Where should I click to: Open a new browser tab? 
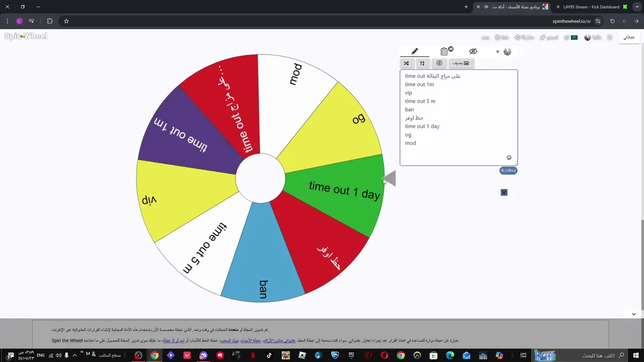pos(466,7)
